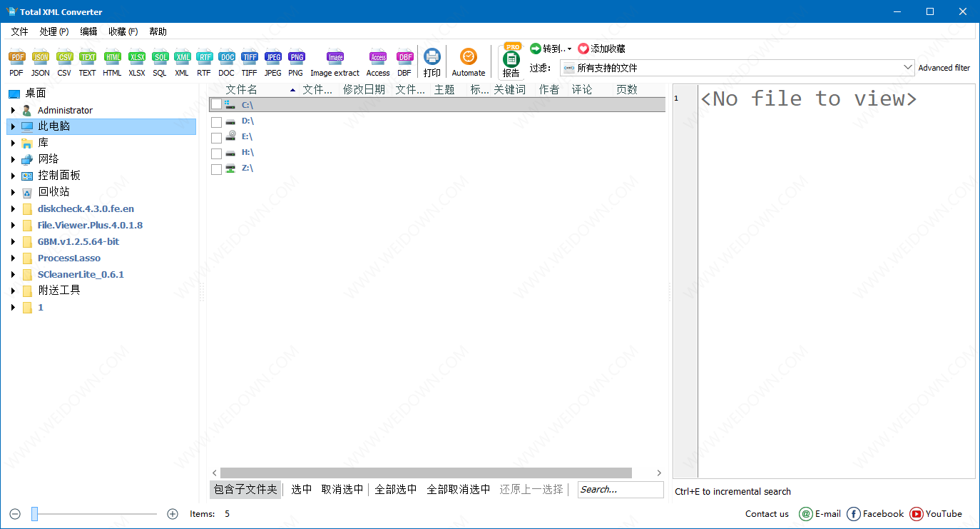This screenshot has height=529, width=980.
Task: Select the File.Viewer.Plus.4.0.1.8 folder
Action: 90,226
